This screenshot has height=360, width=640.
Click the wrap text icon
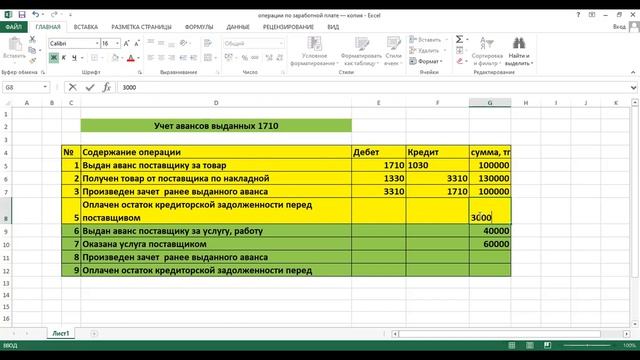tap(208, 43)
